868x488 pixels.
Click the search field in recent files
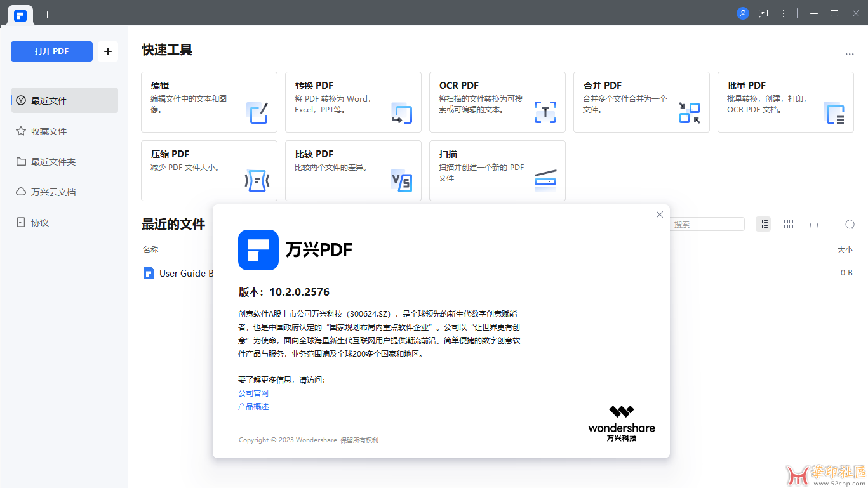coord(707,224)
